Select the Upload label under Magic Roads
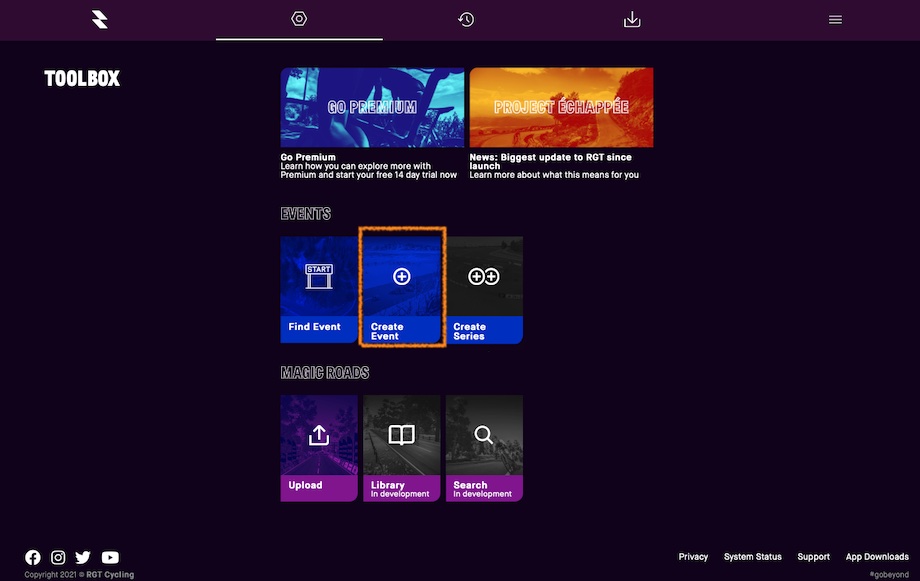This screenshot has height=581, width=920. point(305,485)
